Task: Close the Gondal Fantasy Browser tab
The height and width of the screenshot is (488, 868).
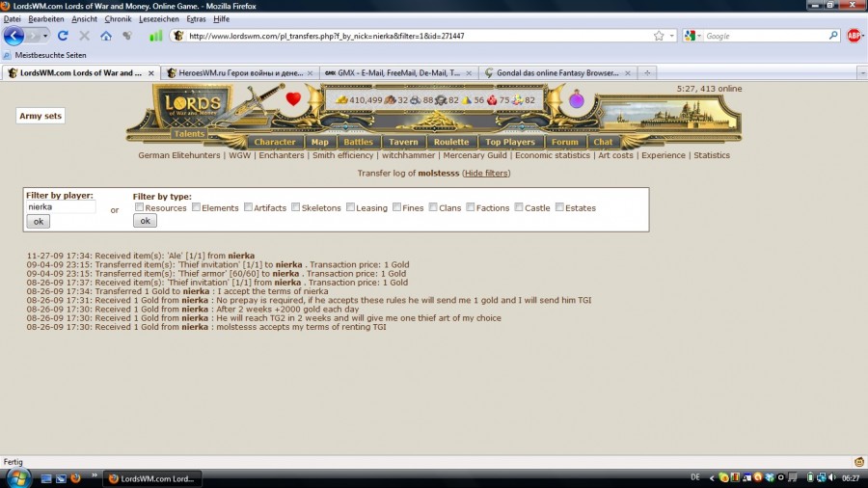Action: pyautogui.click(x=628, y=73)
